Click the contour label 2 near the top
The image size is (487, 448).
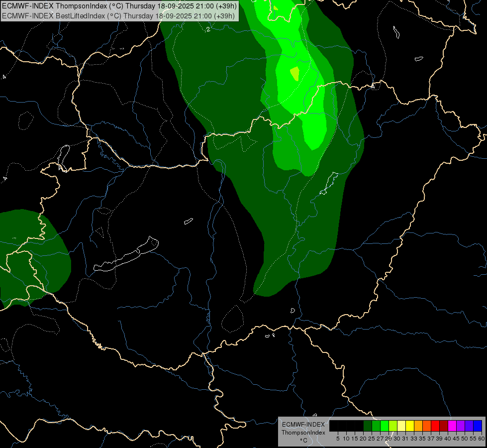tap(208, 29)
